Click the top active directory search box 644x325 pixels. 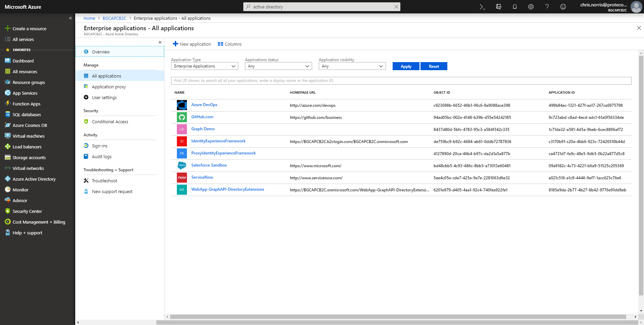coord(322,7)
